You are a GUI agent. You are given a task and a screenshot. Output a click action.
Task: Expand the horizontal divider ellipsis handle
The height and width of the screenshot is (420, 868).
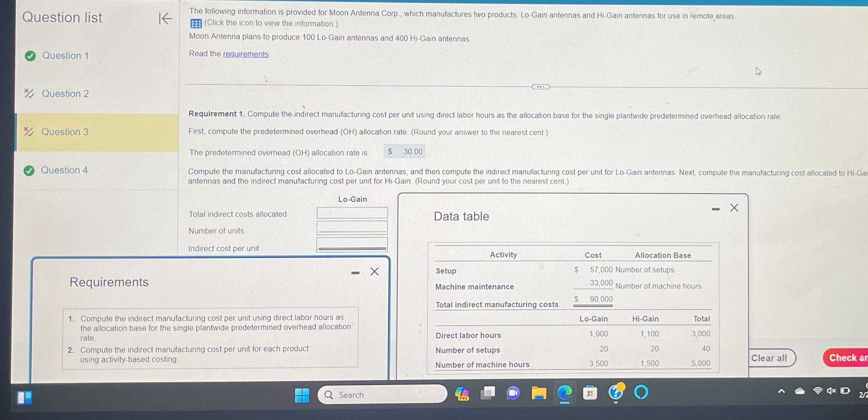[x=540, y=87]
